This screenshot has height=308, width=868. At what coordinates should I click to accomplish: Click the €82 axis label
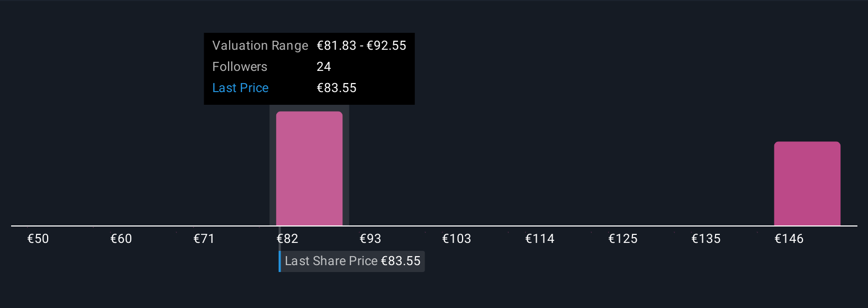click(287, 239)
